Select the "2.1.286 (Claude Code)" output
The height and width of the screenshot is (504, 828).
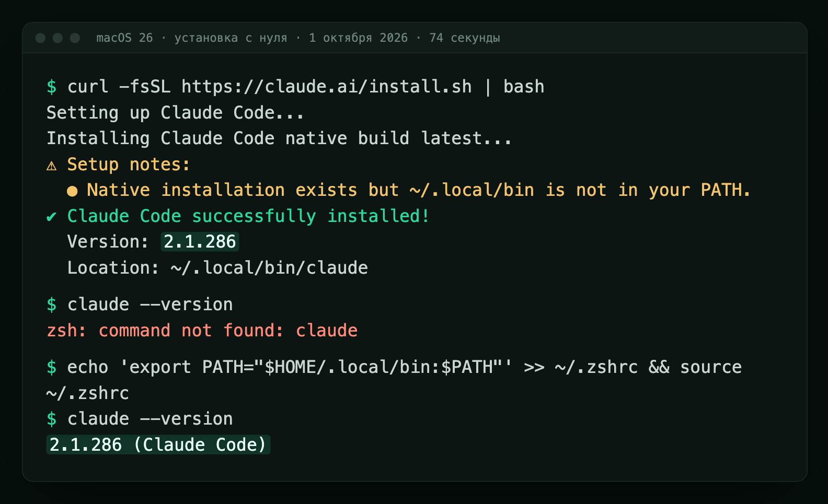click(158, 445)
